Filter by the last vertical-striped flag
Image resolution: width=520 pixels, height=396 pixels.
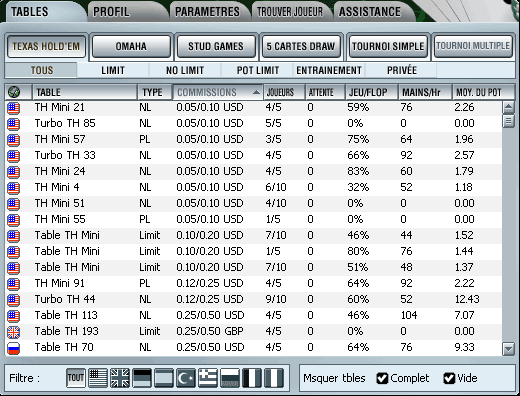274,378
